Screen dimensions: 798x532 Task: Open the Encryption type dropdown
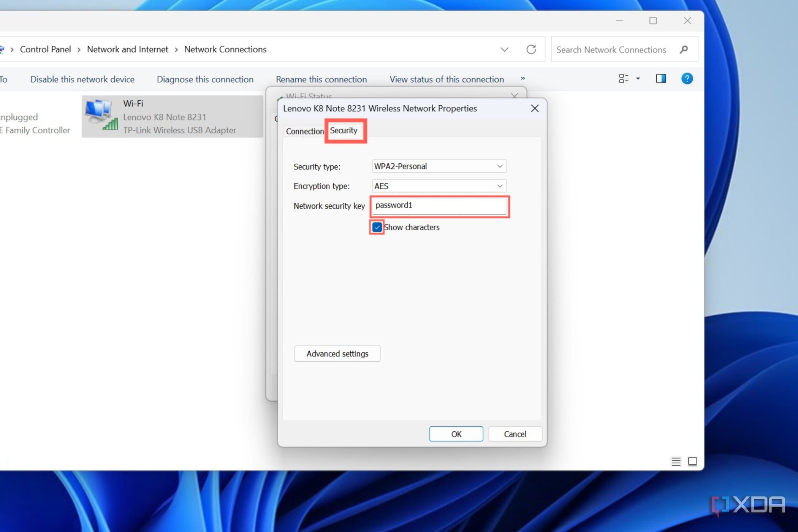(x=500, y=186)
